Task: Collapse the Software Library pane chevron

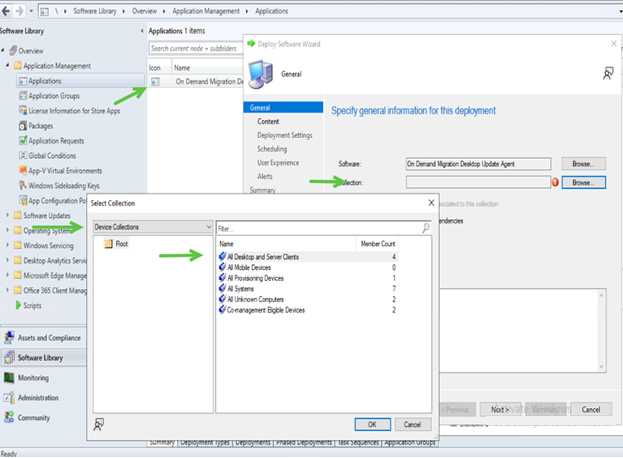Action: (142, 31)
